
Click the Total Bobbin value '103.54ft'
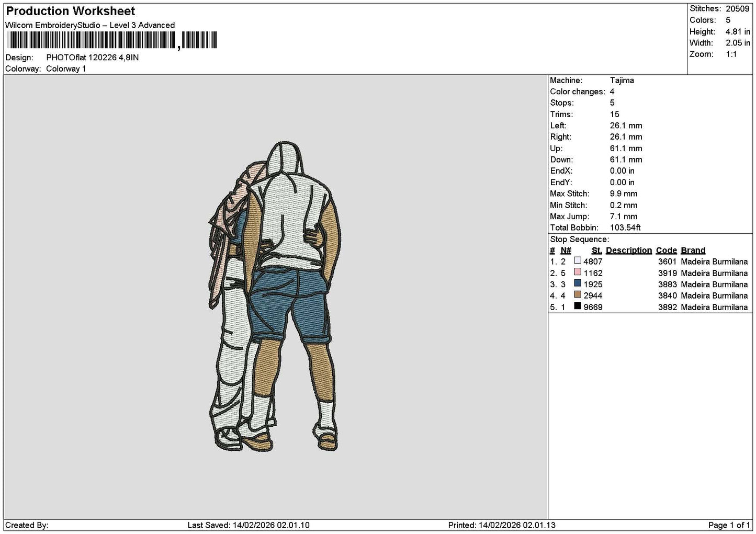point(626,228)
